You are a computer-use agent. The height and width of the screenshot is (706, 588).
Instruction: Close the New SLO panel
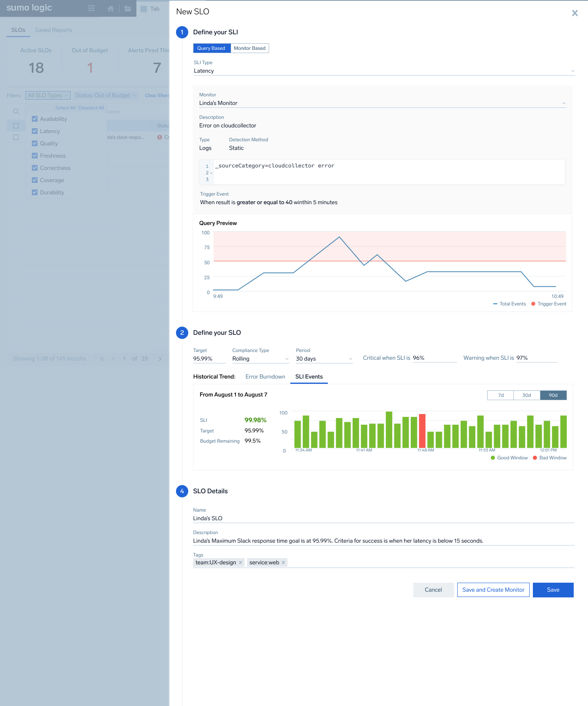point(575,13)
